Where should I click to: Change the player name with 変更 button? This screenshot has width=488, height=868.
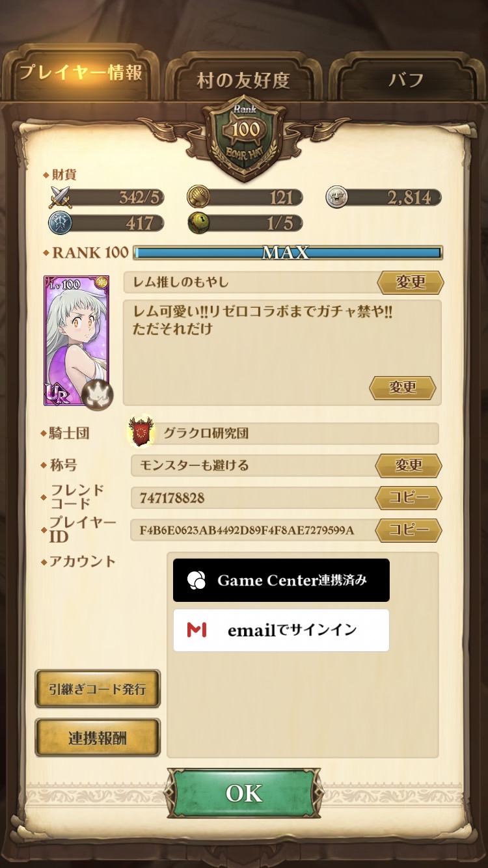pyautogui.click(x=411, y=282)
